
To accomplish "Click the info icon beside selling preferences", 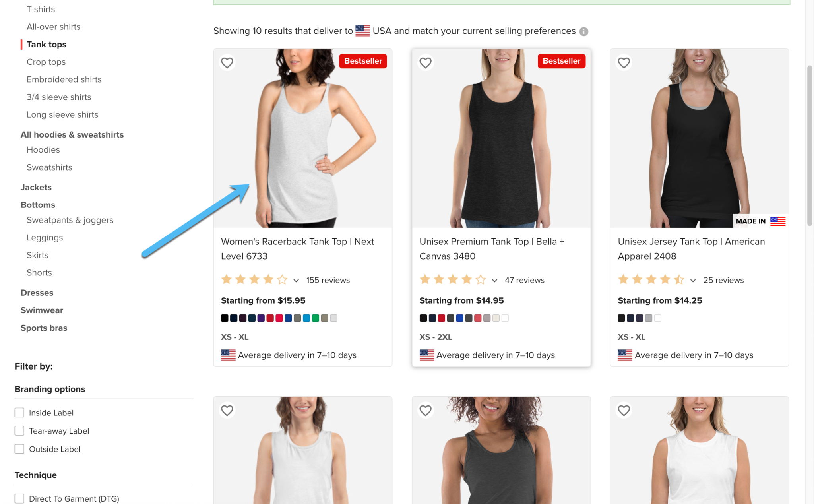I will pos(583,31).
